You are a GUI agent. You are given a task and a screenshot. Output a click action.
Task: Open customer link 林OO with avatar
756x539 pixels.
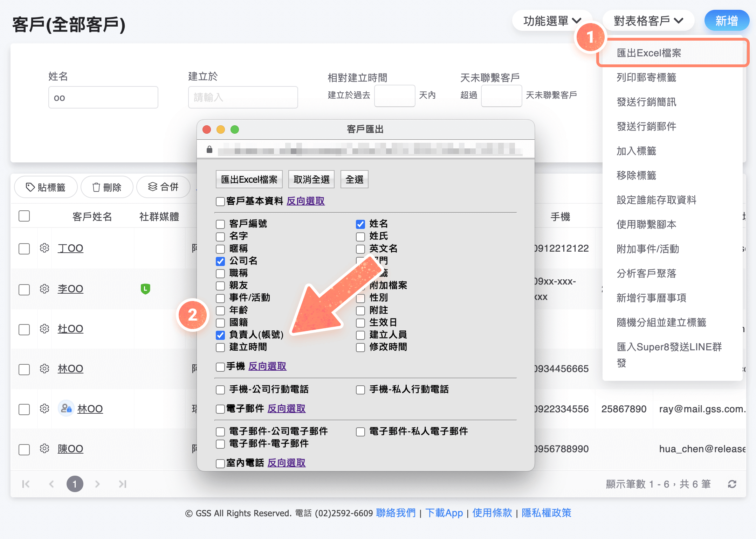[x=90, y=408]
